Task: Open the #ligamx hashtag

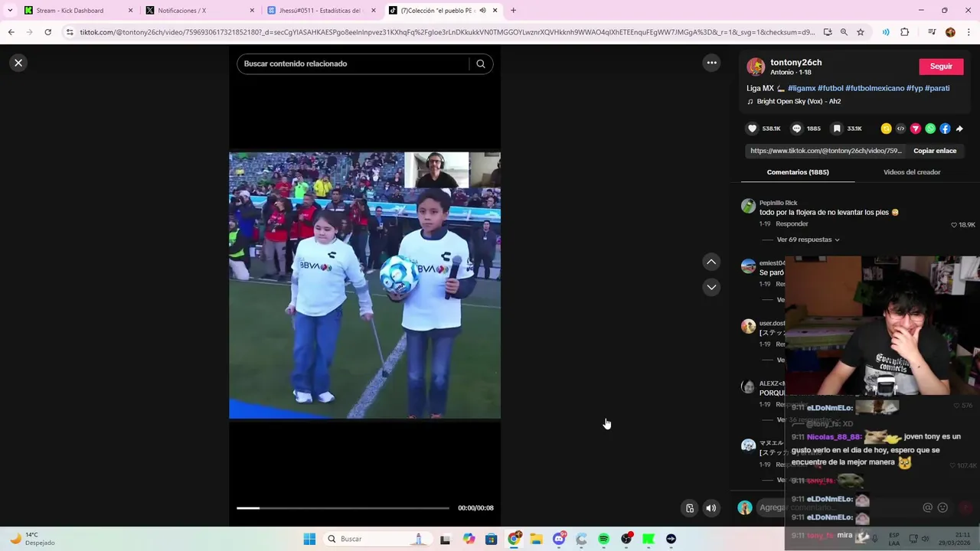Action: point(802,88)
